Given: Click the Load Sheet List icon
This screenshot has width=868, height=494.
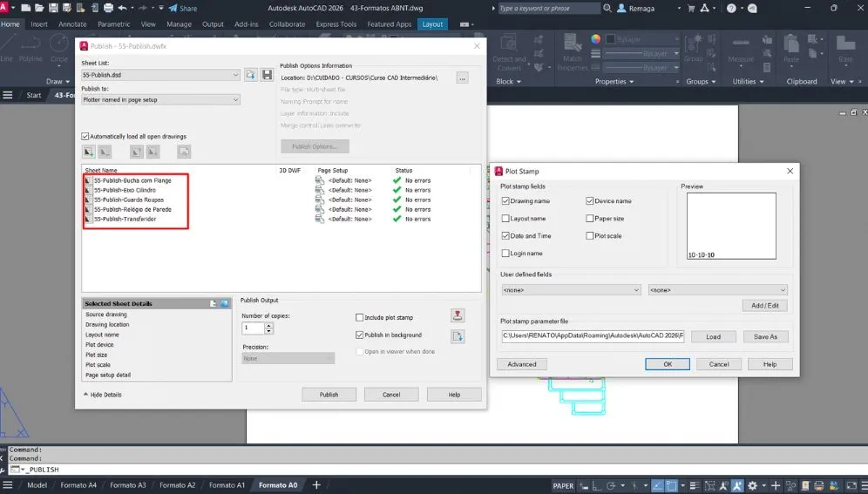Looking at the screenshot, I should click(x=251, y=76).
